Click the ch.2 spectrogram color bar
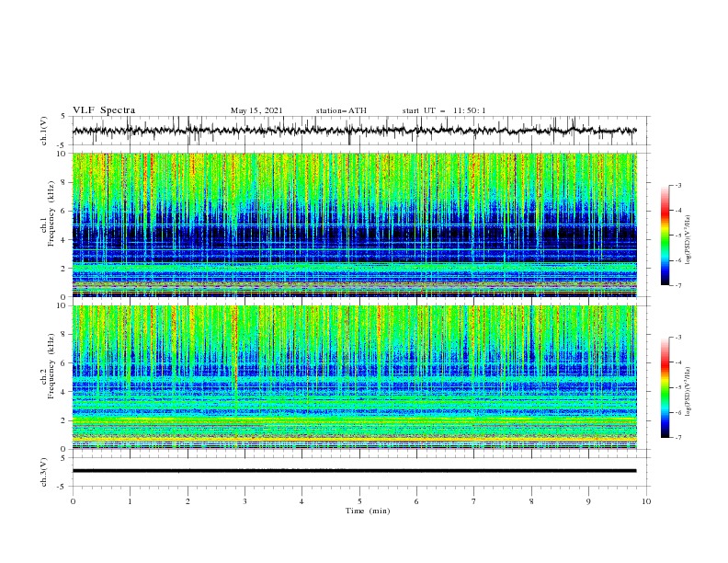 (665, 387)
